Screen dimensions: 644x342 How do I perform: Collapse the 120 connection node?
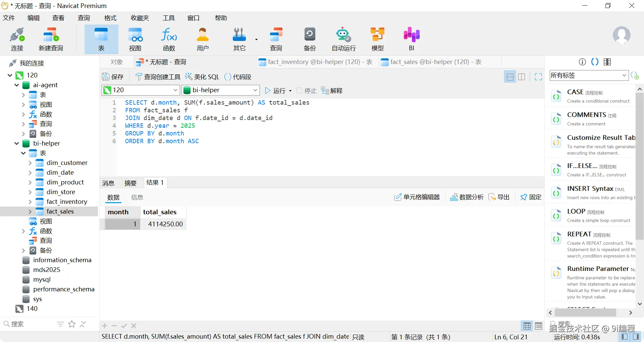tap(10, 75)
